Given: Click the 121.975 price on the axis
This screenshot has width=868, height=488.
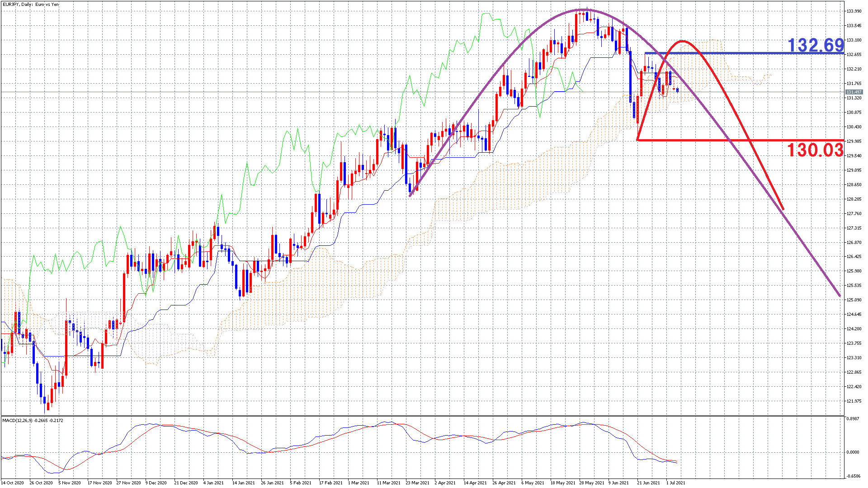Looking at the screenshot, I should [x=854, y=401].
